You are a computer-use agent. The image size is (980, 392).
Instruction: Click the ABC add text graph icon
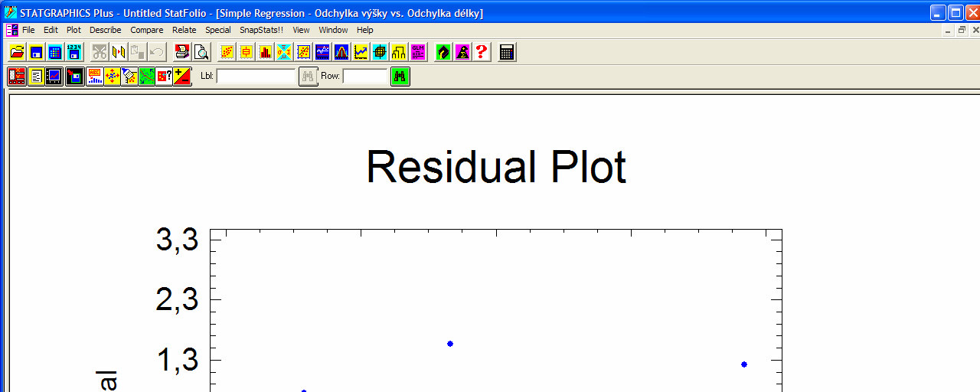point(95,77)
